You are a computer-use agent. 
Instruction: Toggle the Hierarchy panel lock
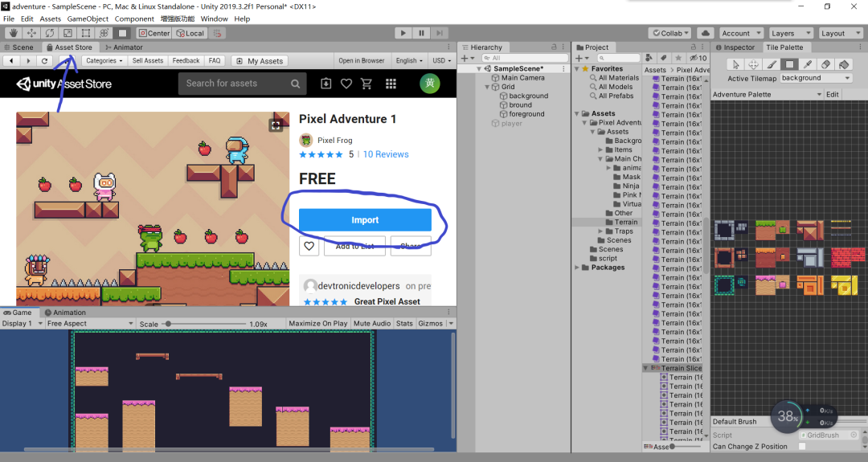click(554, 47)
